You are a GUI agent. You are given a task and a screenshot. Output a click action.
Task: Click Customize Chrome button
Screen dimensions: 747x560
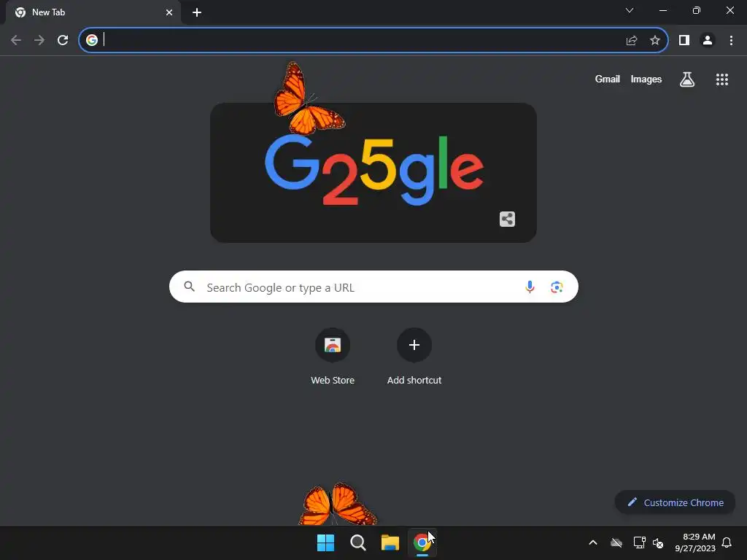[x=675, y=502]
